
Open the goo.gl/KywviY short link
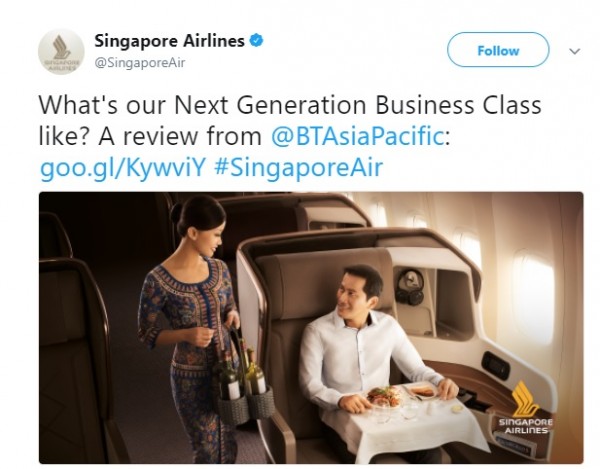point(123,168)
